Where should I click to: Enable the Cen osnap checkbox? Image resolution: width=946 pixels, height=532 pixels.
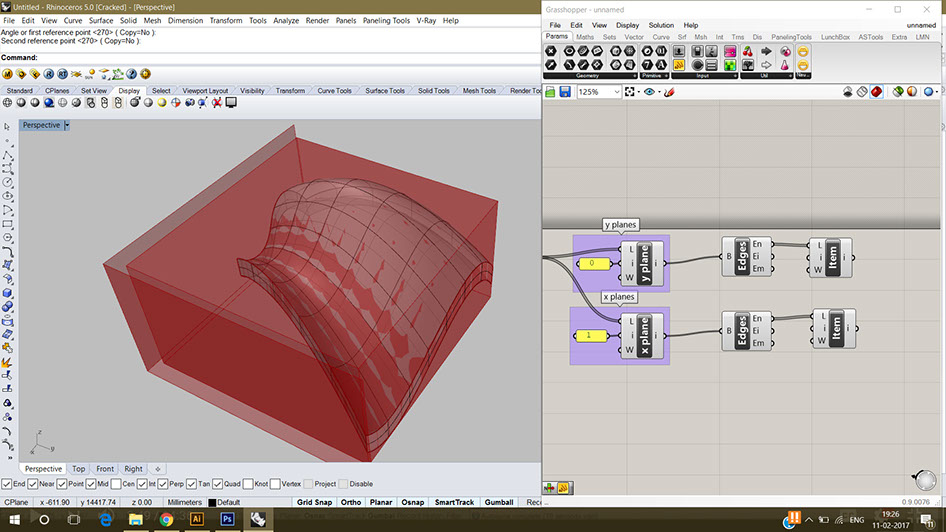click(x=116, y=484)
